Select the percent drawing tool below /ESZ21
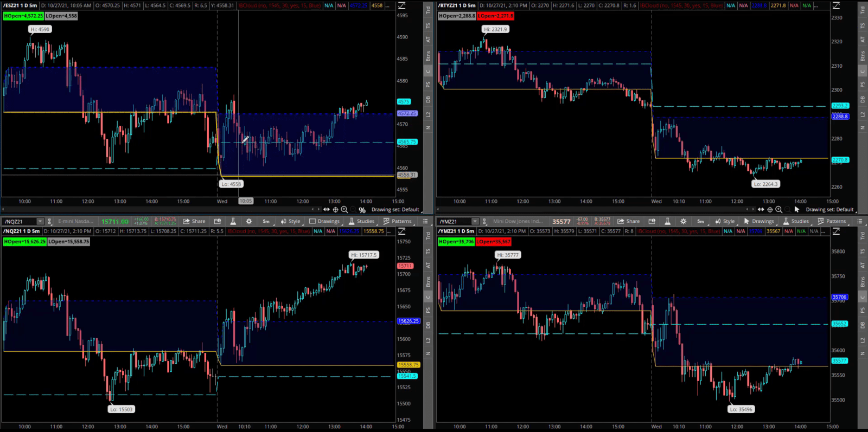Image resolution: width=868 pixels, height=432 pixels. point(362,210)
